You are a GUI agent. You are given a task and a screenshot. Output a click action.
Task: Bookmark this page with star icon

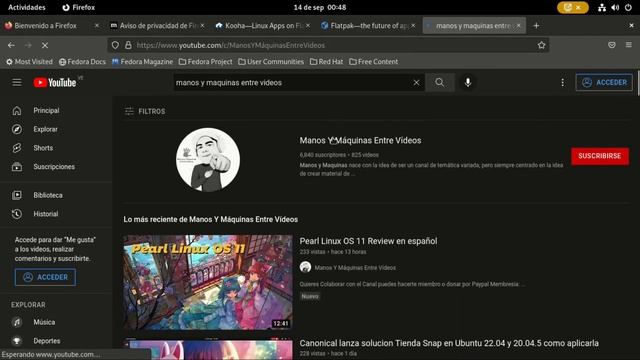541,45
